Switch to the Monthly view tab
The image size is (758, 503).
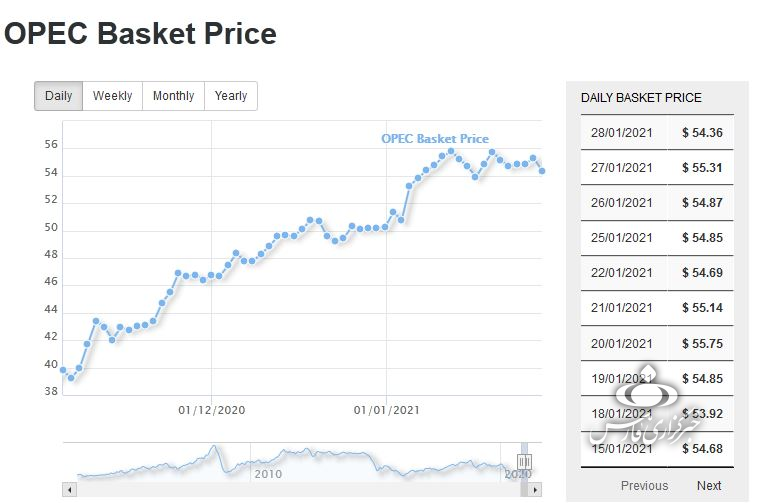174,96
